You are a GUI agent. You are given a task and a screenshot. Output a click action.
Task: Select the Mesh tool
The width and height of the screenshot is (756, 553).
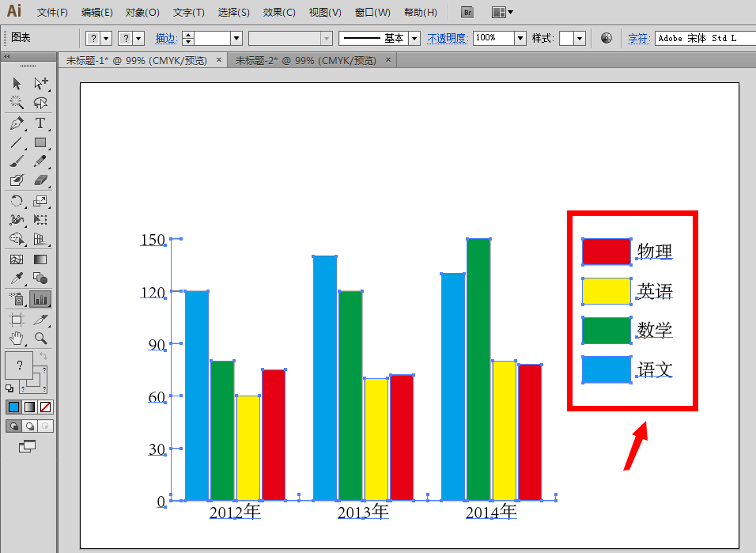tap(17, 259)
